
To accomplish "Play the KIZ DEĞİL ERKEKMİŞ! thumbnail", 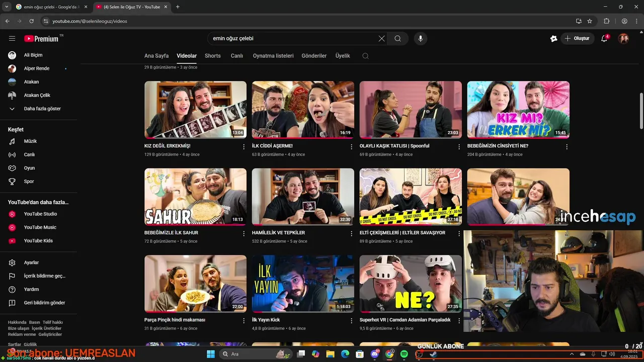I will click(195, 110).
